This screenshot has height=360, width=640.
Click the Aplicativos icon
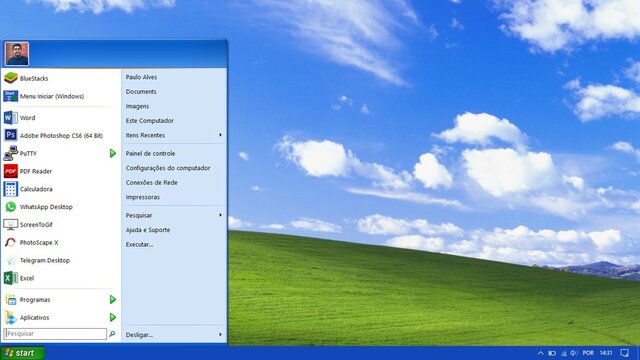coord(11,317)
